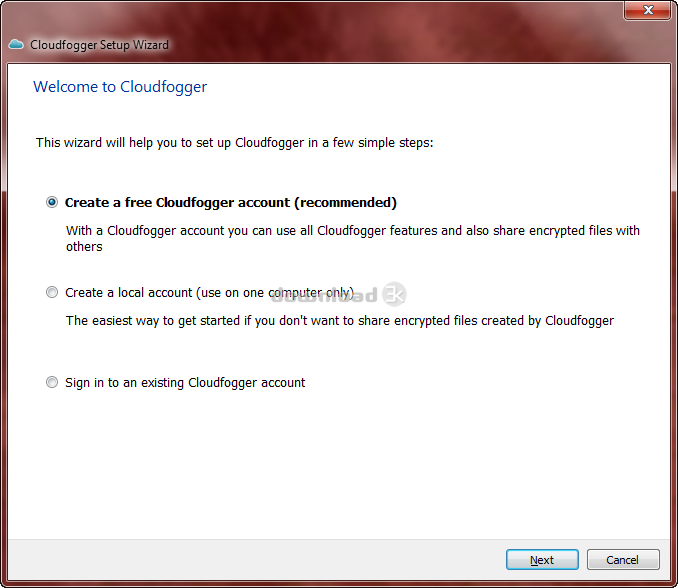
Task: Click the "This wizard will help you" sentence
Action: [x=234, y=143]
